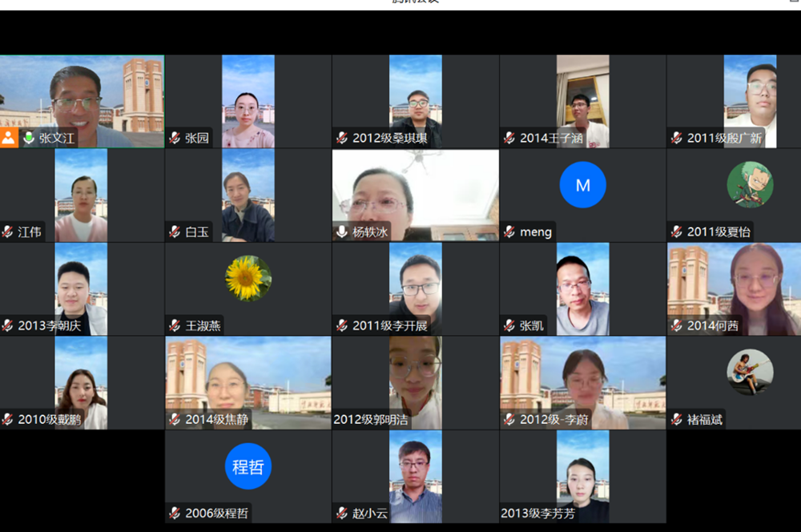Click the blue M avatar of meng
This screenshot has height=532, width=801.
[x=582, y=185]
